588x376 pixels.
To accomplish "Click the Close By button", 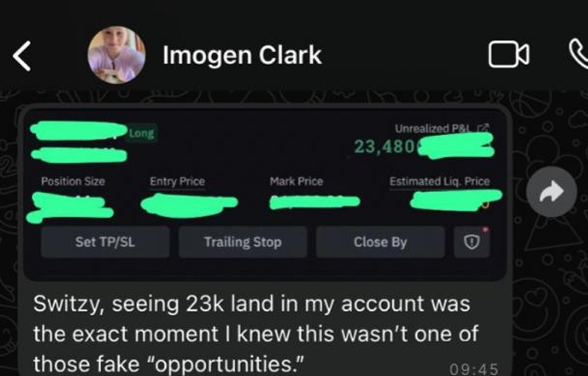I will click(x=380, y=242).
